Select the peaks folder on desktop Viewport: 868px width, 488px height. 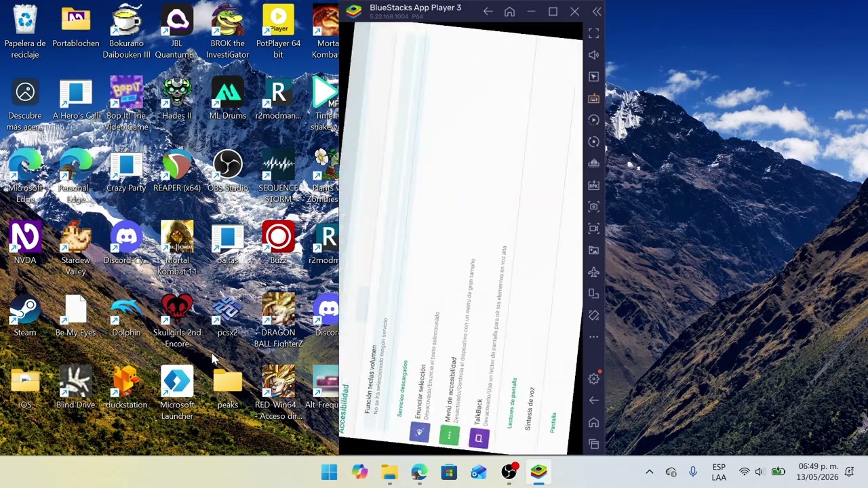tap(228, 388)
